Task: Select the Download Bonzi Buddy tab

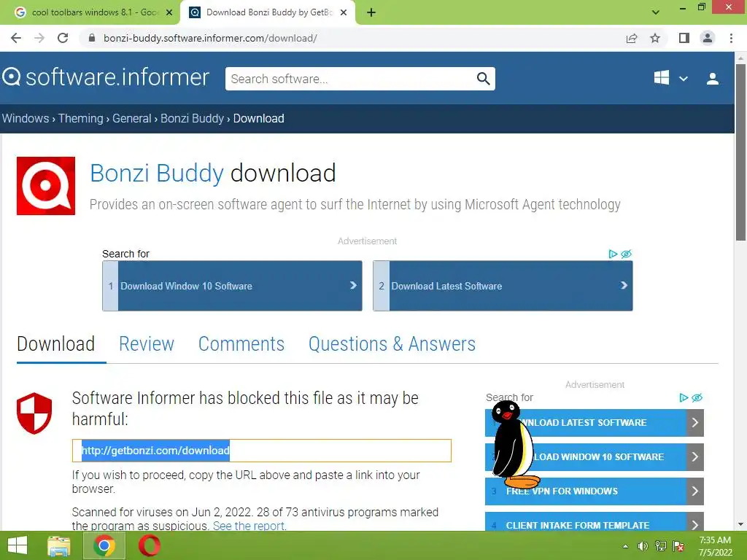Action: [268, 12]
